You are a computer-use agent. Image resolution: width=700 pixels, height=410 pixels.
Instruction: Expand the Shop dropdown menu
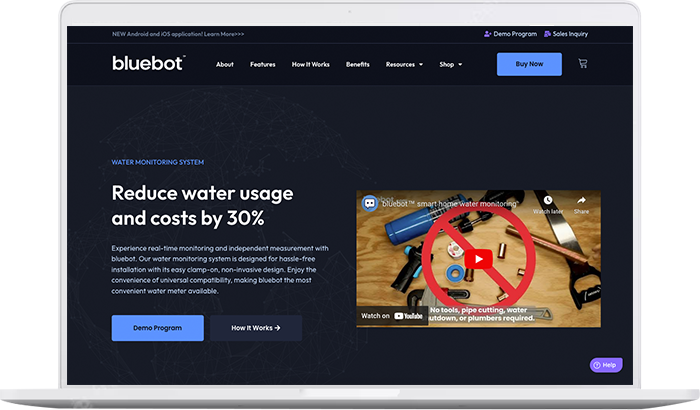click(450, 64)
